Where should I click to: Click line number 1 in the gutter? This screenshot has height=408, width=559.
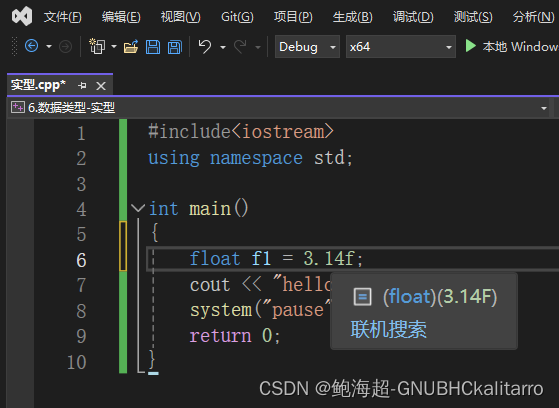(x=81, y=133)
